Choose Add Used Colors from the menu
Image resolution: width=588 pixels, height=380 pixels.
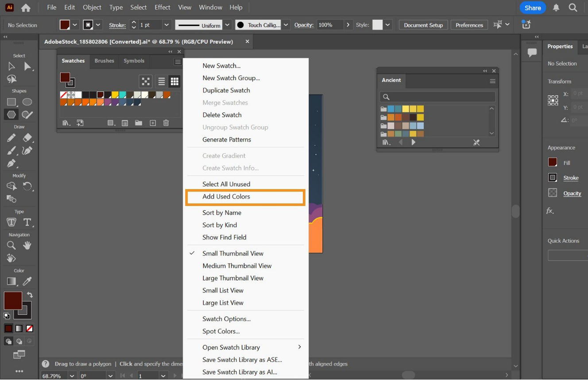point(226,197)
